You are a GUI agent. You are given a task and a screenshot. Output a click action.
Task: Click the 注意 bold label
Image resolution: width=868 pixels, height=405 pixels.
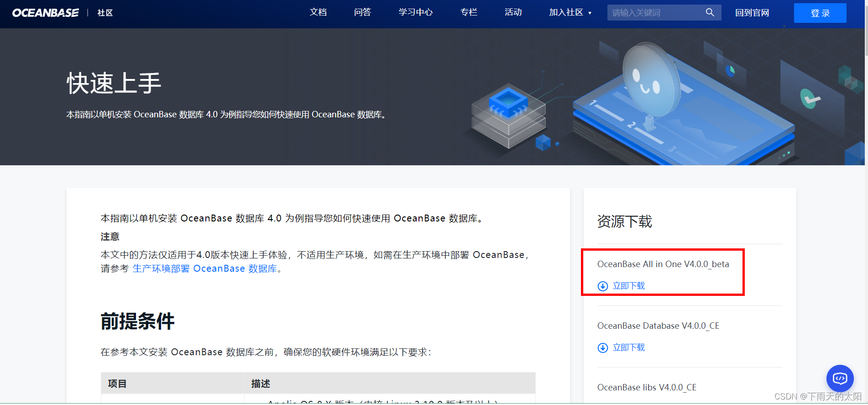point(110,237)
